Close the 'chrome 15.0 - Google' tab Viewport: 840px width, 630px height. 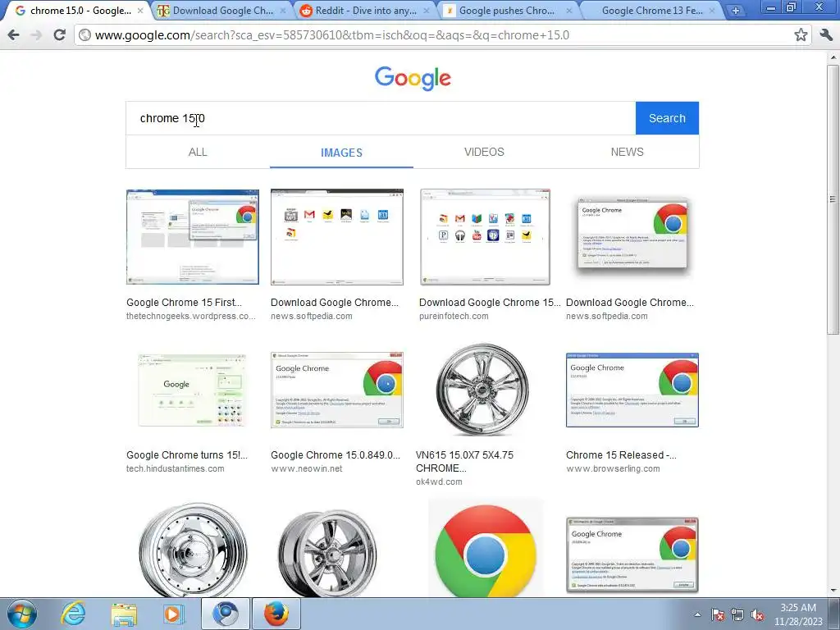pos(140,10)
